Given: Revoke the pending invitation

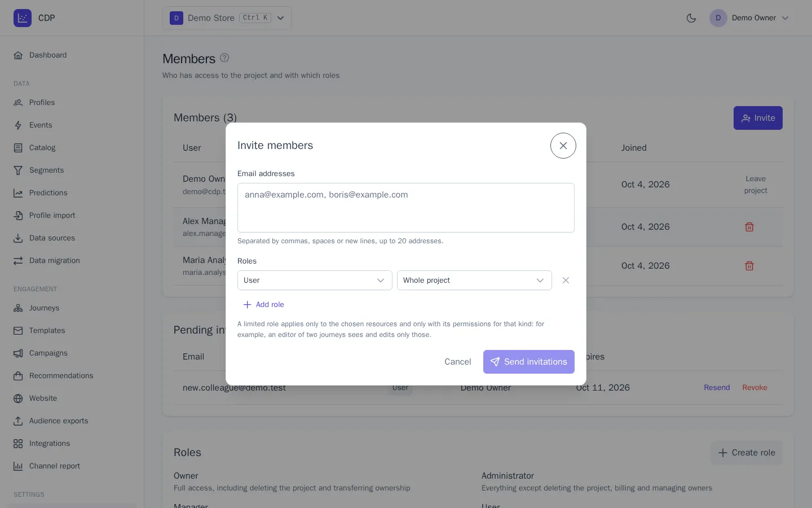Looking at the screenshot, I should [754, 388].
